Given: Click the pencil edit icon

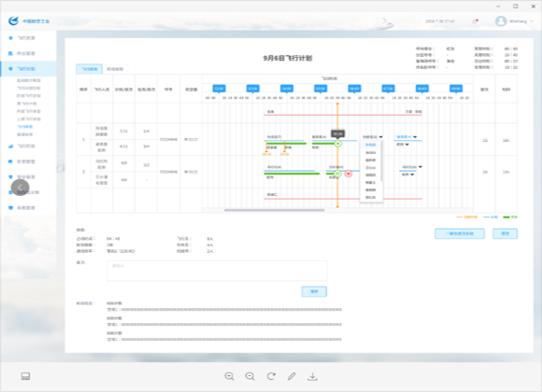Looking at the screenshot, I should point(292,376).
